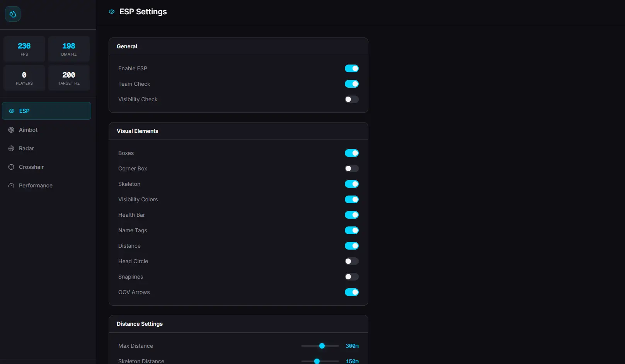Click the Performance gauge icon
Image resolution: width=625 pixels, height=364 pixels.
pos(11,185)
